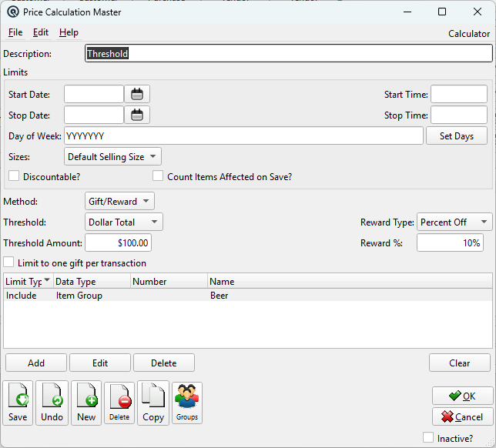
Task: Click the Clear button
Action: pos(460,363)
